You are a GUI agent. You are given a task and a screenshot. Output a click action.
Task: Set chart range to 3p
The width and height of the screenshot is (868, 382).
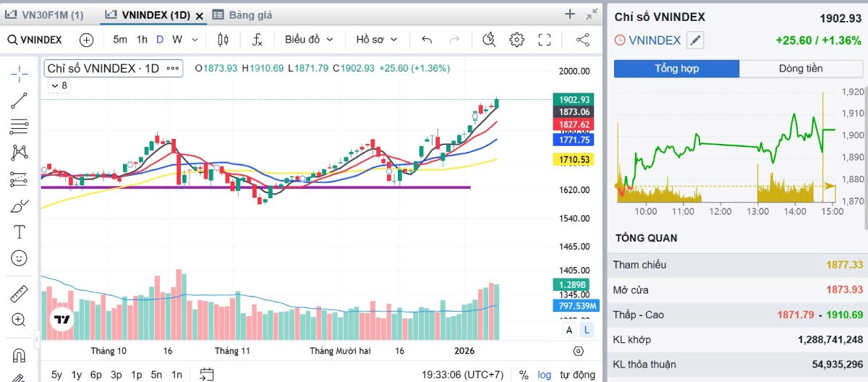coord(116,375)
